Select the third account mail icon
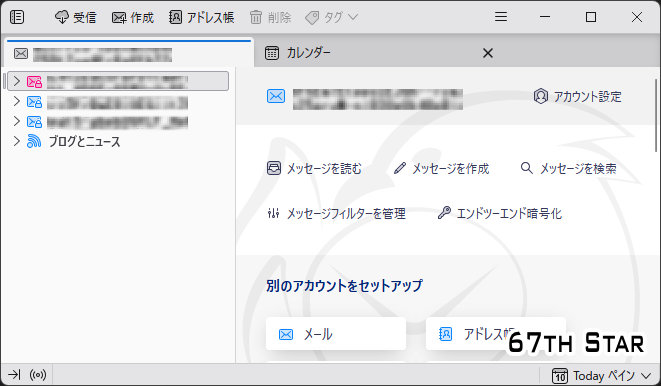This screenshot has width=661, height=386. pyautogui.click(x=34, y=122)
